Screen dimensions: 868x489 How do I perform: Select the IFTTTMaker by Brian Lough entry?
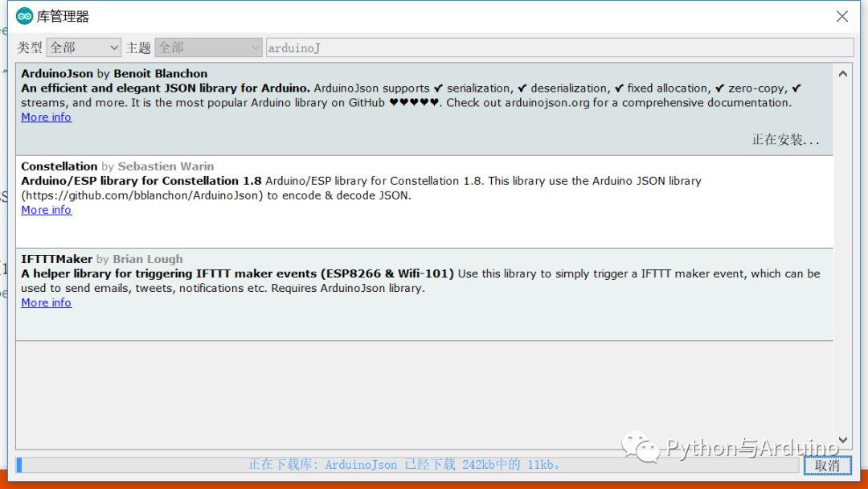click(424, 294)
